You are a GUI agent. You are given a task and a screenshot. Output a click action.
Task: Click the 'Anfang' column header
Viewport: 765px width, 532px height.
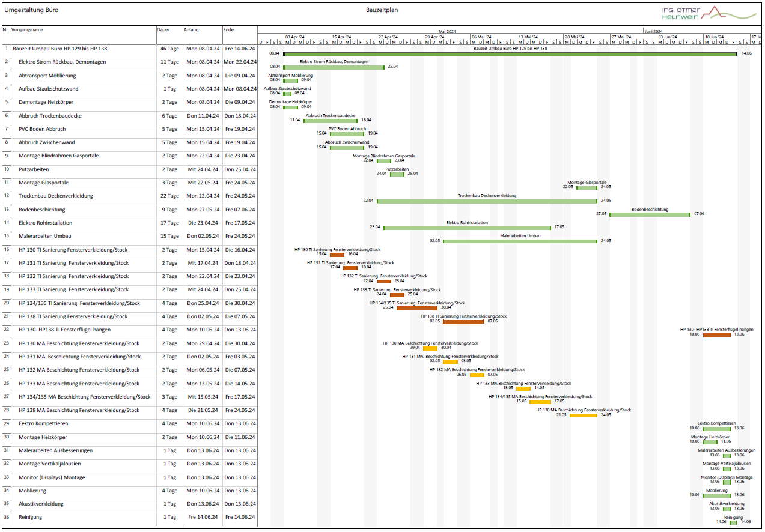point(191,29)
